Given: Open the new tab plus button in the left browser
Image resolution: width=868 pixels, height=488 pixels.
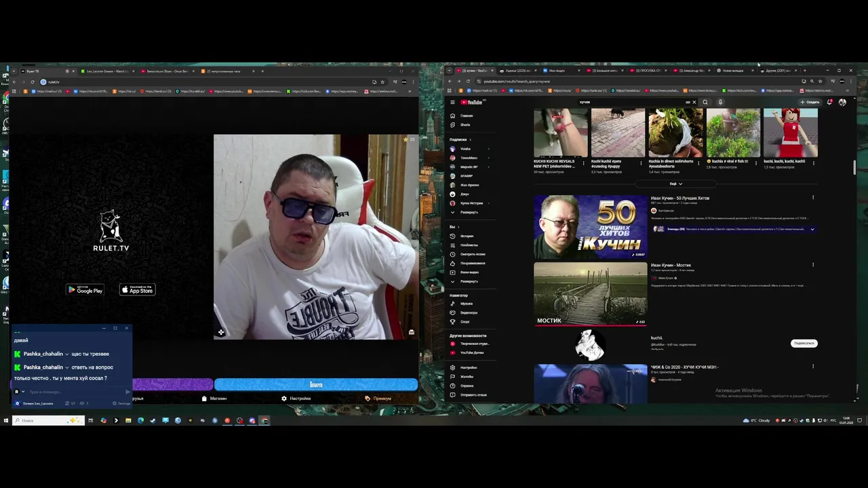Looking at the screenshot, I should click(262, 71).
